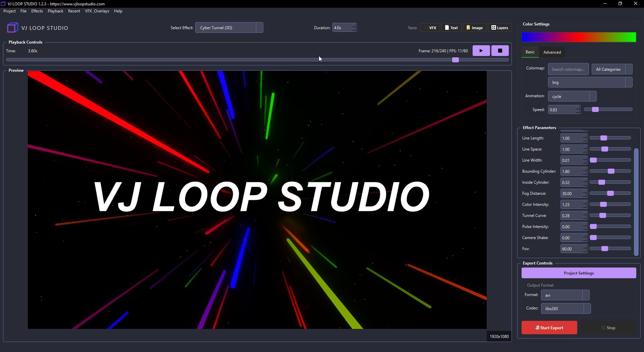Click Start Export to render the loop
This screenshot has height=352, width=644.
click(x=549, y=328)
